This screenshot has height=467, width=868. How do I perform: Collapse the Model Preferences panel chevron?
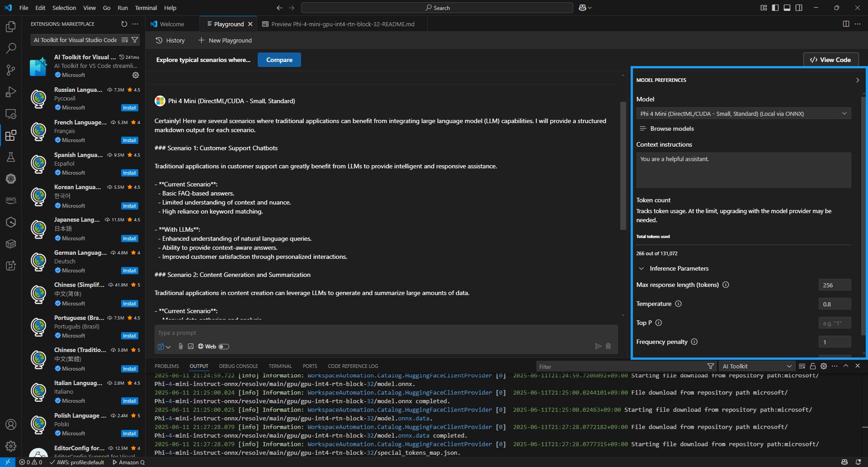pyautogui.click(x=858, y=80)
